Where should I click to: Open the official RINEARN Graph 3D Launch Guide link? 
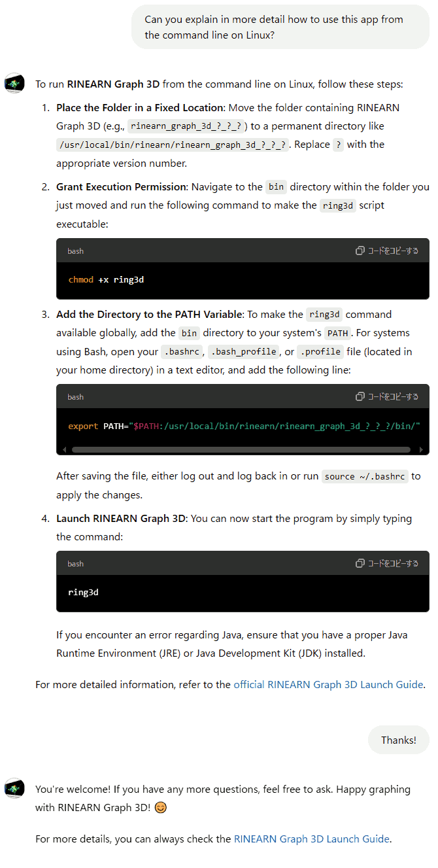pos(329,685)
